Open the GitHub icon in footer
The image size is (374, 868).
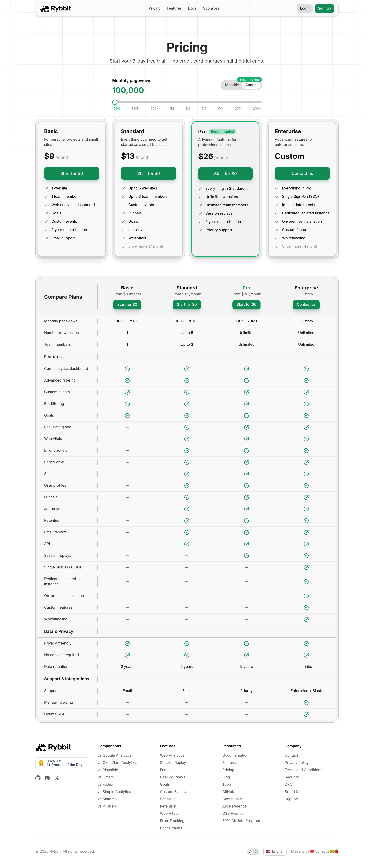[38, 778]
